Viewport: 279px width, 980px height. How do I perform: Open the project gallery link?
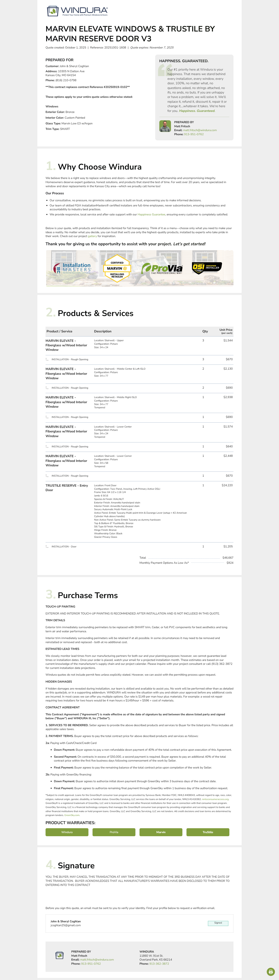(92, 236)
